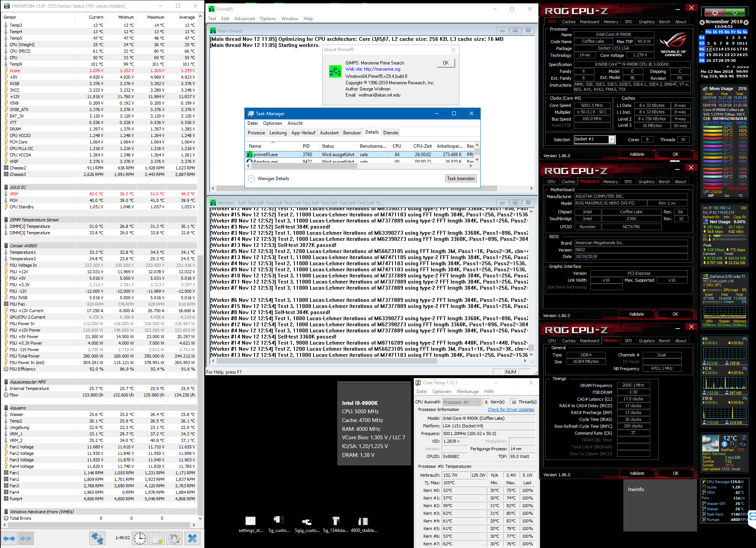The width and height of the screenshot is (756, 548).
Task: Click Validate in top CPU-Z window
Action: tap(637, 154)
